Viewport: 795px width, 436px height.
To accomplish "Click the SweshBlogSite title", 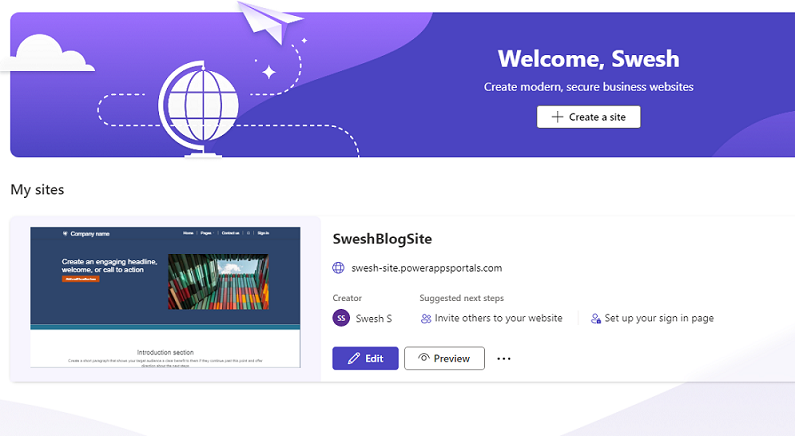I will [x=382, y=239].
